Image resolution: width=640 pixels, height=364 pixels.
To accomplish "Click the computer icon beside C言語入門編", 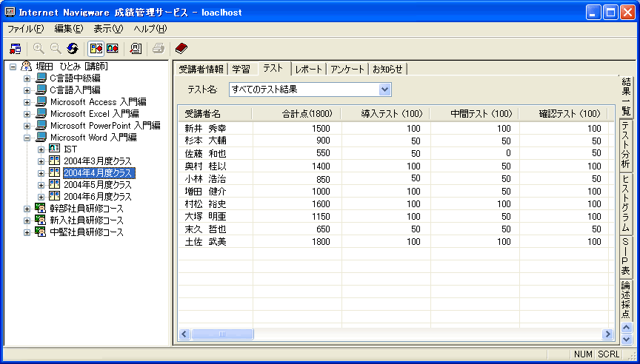I will tap(41, 90).
